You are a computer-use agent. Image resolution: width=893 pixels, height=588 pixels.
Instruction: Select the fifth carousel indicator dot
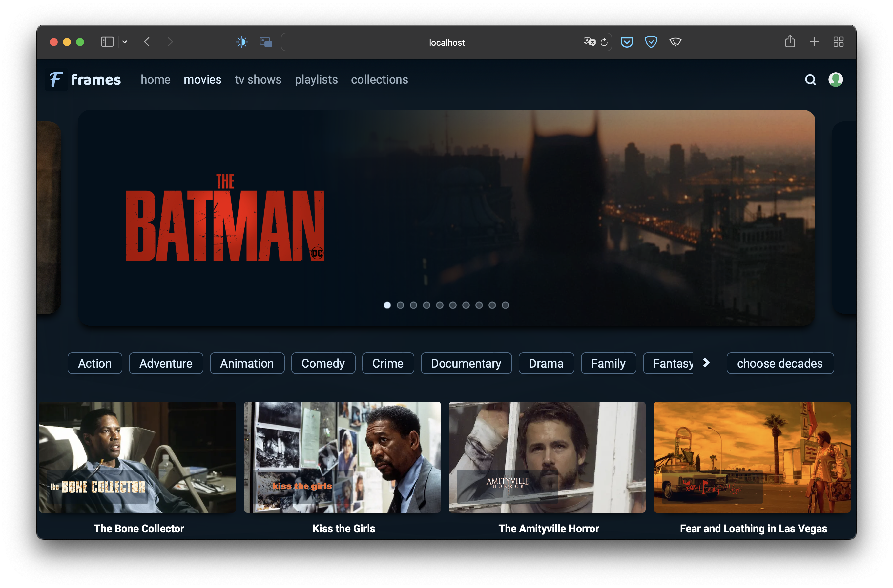440,305
